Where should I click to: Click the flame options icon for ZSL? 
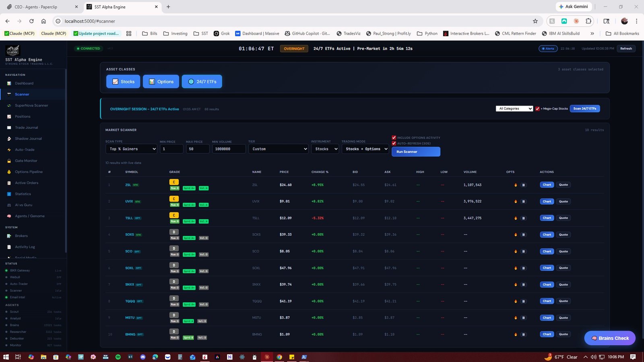click(x=516, y=185)
